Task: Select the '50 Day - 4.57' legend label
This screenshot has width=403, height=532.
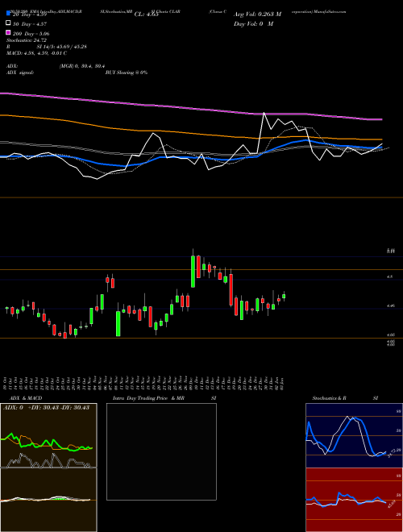Action: (30, 24)
